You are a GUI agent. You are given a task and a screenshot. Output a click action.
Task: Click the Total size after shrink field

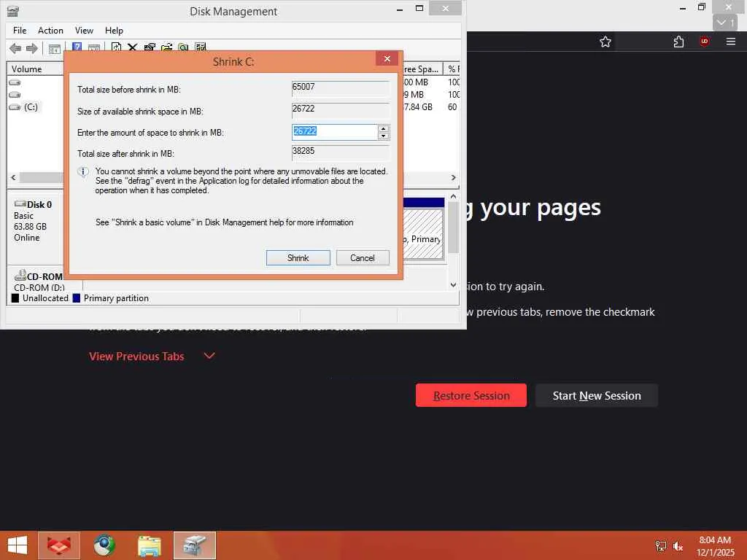tap(340, 152)
